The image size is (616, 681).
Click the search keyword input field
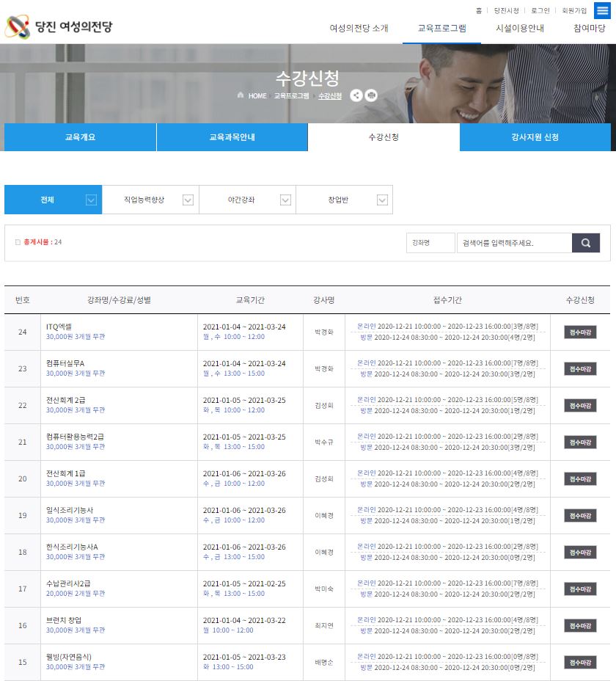coord(513,243)
